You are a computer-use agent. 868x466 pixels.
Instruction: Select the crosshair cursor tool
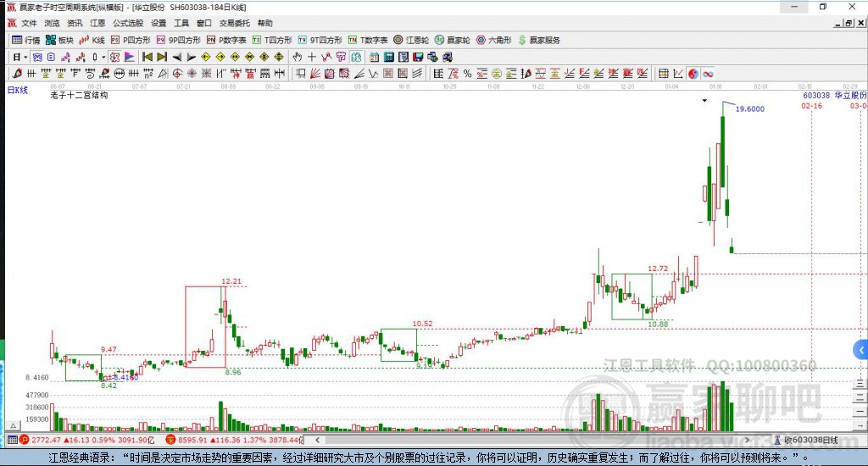pos(312,57)
